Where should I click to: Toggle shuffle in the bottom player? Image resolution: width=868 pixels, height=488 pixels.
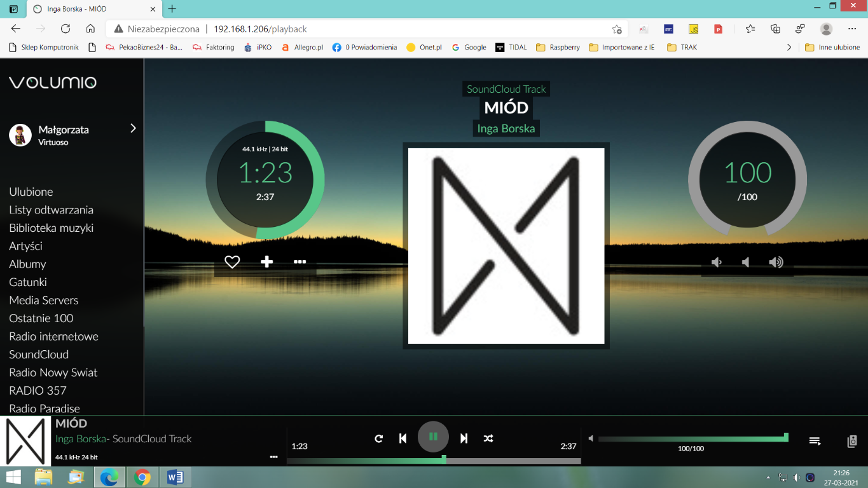(x=488, y=438)
